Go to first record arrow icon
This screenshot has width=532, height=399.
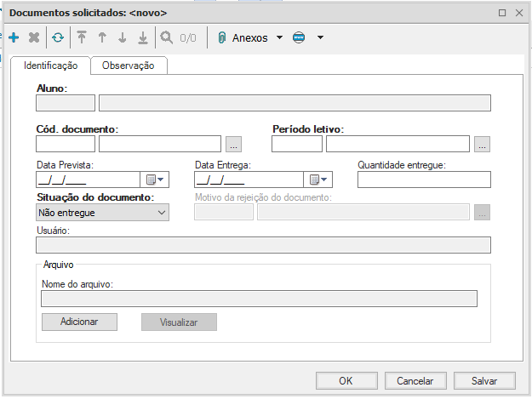[x=83, y=37]
